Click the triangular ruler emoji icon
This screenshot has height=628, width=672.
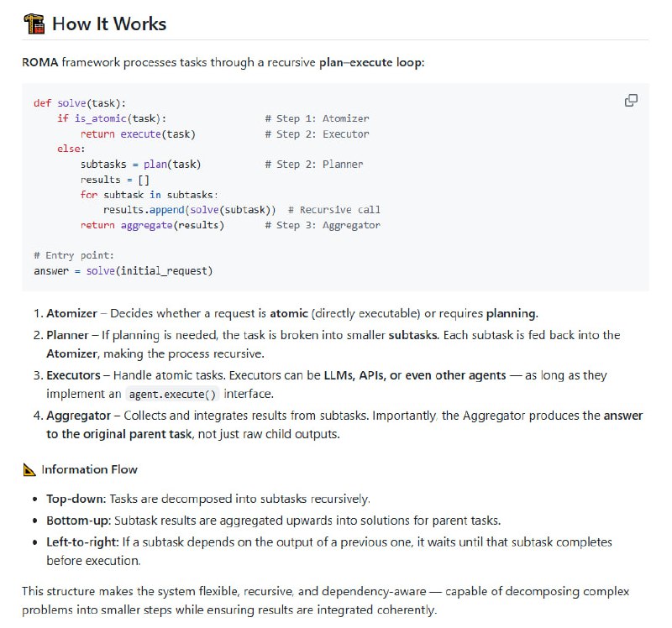point(31,469)
